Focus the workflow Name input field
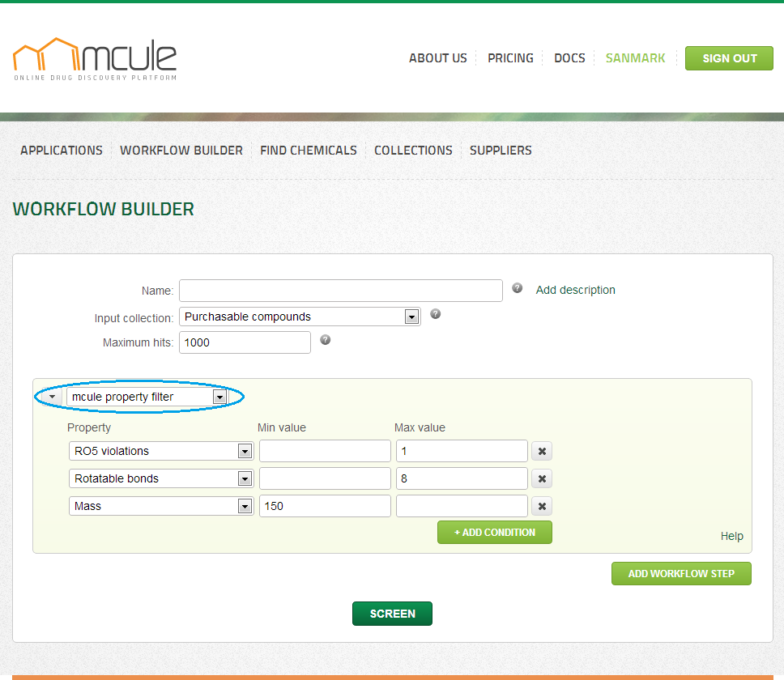The image size is (784, 680). pyautogui.click(x=341, y=291)
